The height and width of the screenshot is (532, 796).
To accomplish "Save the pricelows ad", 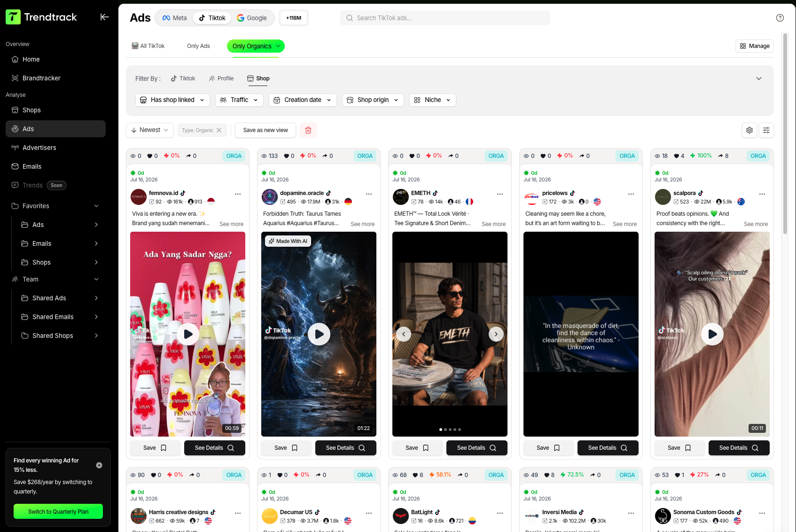I will coord(548,448).
